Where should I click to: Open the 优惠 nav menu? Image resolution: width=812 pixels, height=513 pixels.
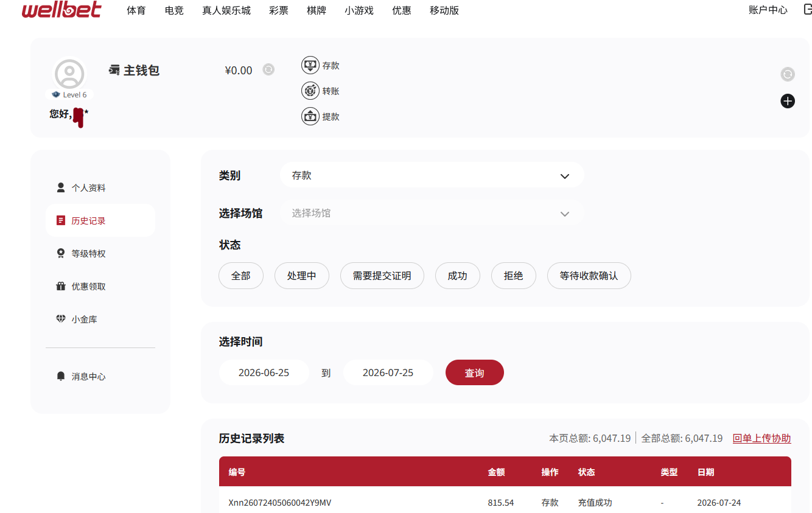pos(402,10)
